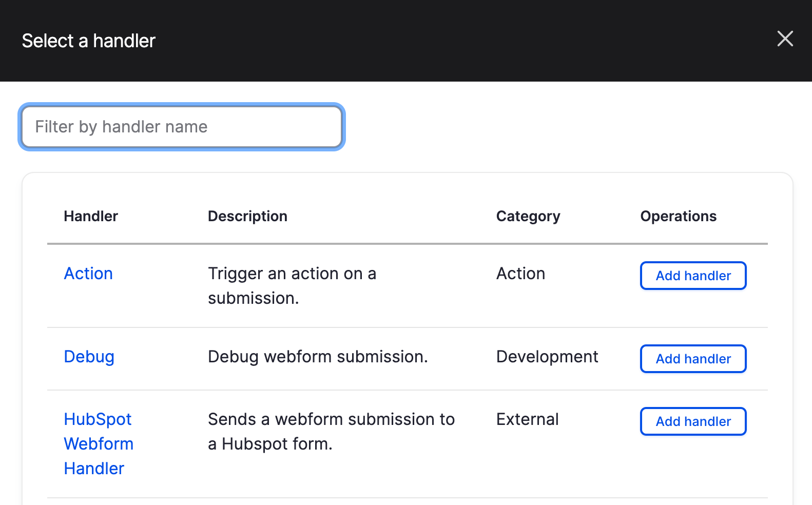Select 'Trigger an action on a submission.' text

pos(292,286)
